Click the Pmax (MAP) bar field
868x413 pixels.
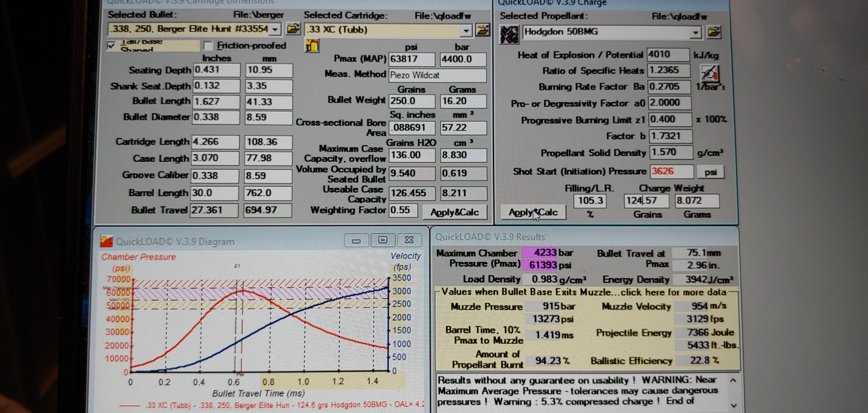coord(463,59)
